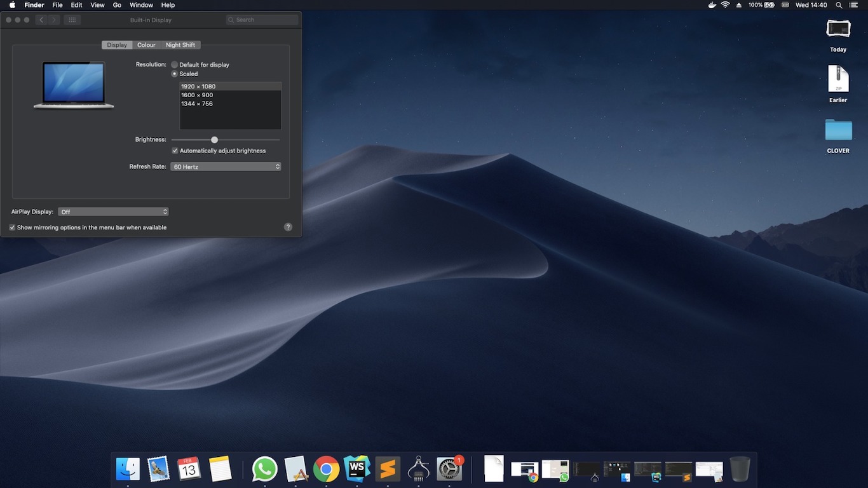Open the Trash in the Dock

click(x=740, y=470)
